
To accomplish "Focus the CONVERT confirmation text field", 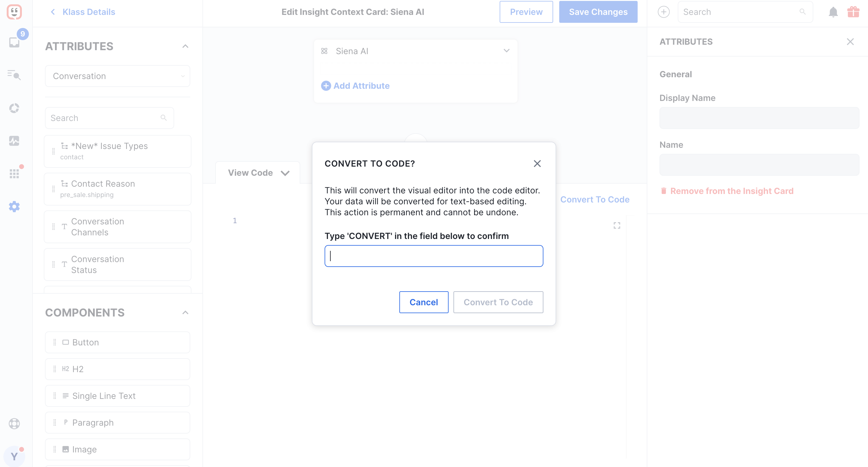I will [x=434, y=256].
